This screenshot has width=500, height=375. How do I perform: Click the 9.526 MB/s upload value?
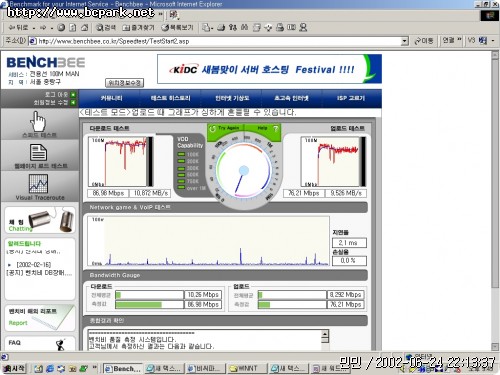(346, 193)
